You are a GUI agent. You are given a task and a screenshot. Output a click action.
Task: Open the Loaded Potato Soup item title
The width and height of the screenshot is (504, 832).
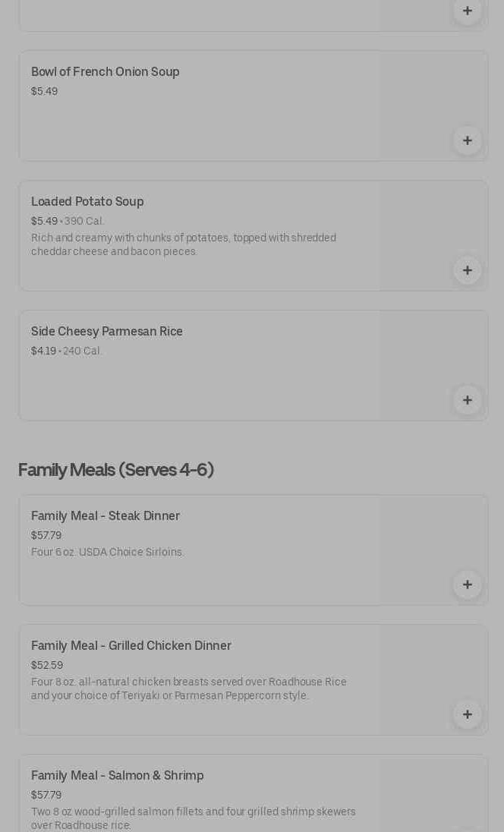[x=87, y=202]
